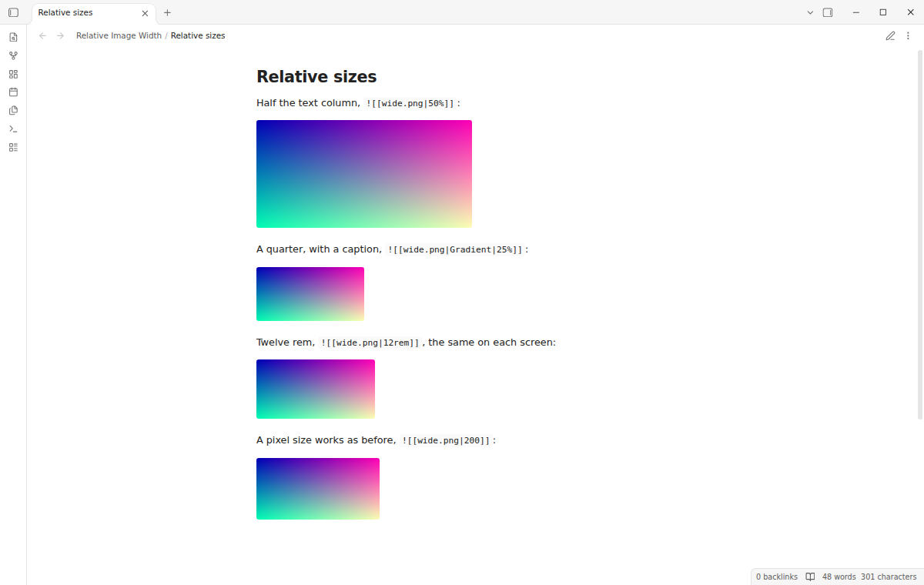The height and width of the screenshot is (585, 924).
Task: Open quick switcher file icon in ribbon
Action: click(x=13, y=37)
